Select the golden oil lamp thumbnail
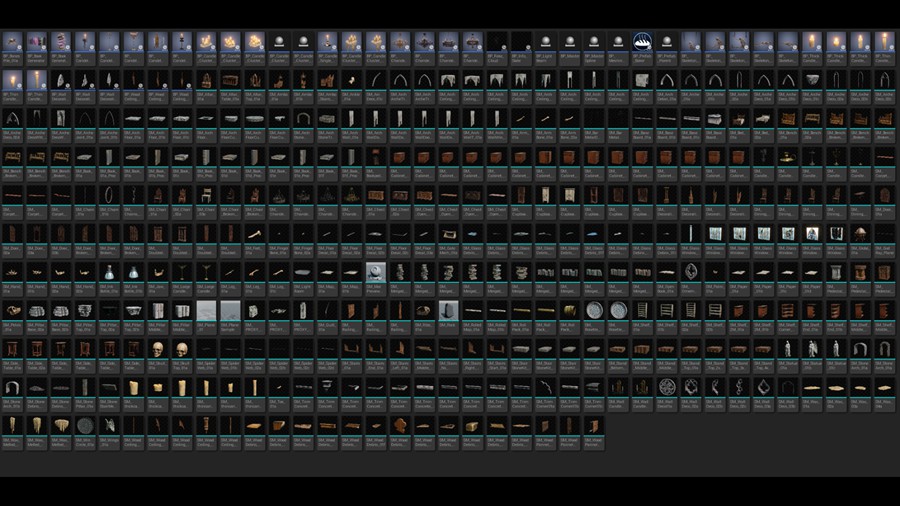This screenshot has width=900, height=506. [788, 157]
